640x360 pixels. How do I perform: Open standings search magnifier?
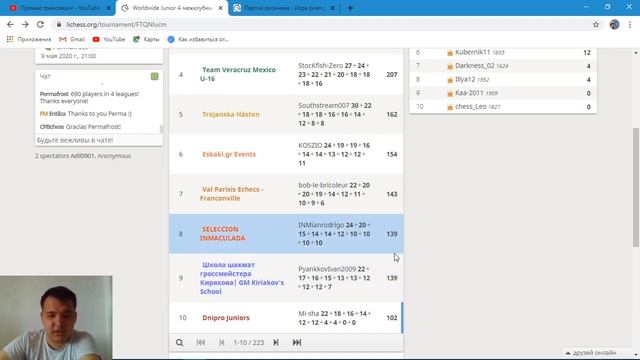[x=180, y=342]
